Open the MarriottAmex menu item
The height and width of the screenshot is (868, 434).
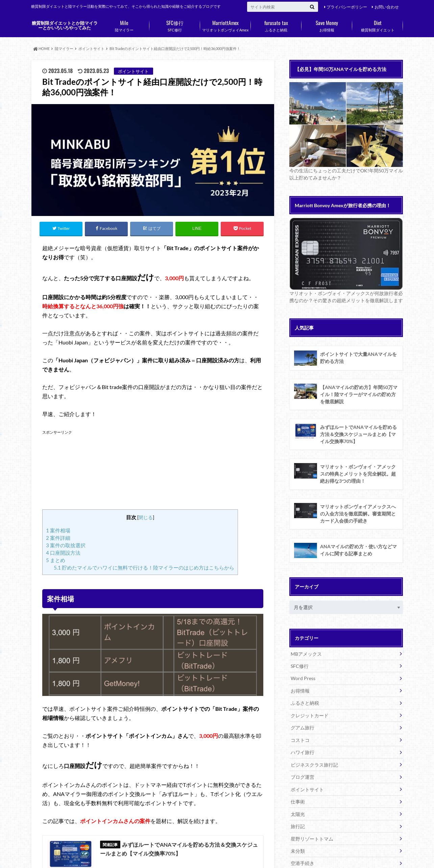click(x=225, y=26)
